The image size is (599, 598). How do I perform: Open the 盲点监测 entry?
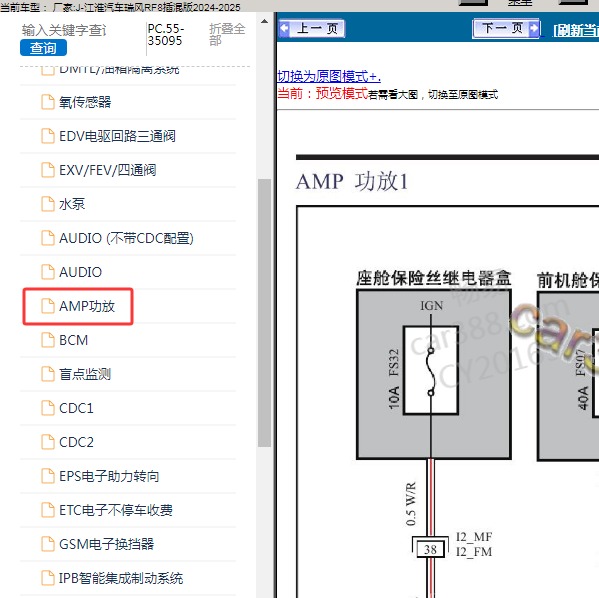(x=85, y=374)
